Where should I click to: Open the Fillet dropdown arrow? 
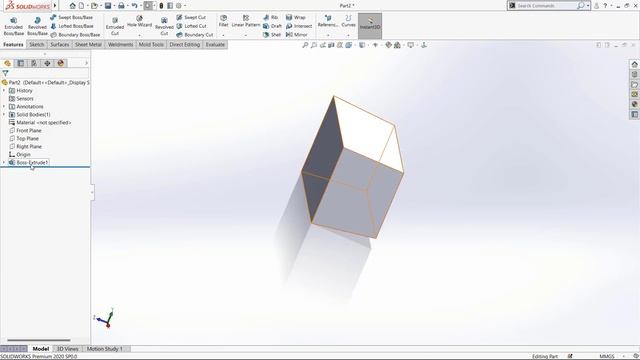(223, 36)
